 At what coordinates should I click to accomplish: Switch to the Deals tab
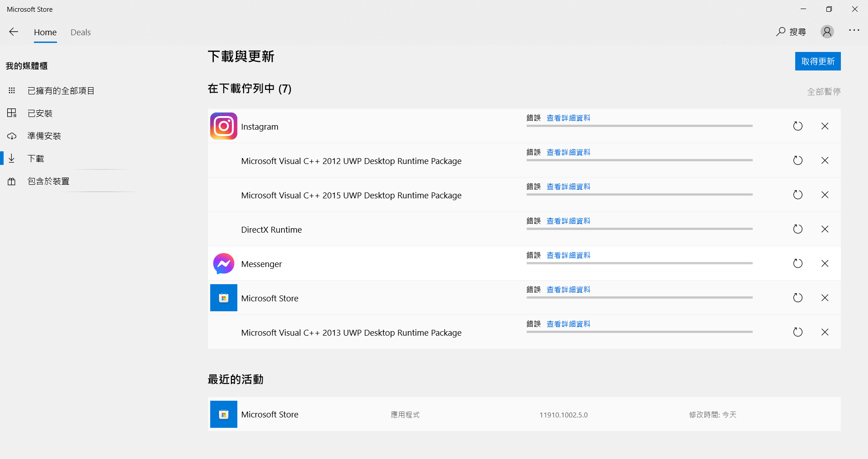coord(80,32)
